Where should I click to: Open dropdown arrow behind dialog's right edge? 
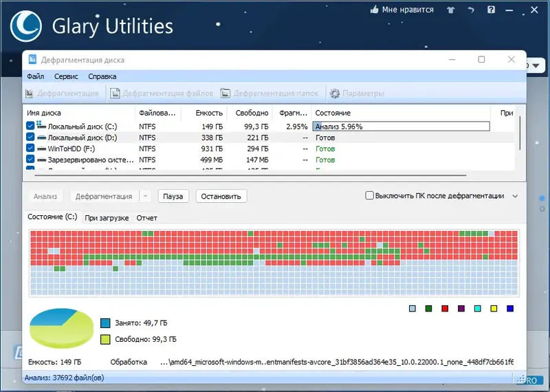[x=536, y=65]
